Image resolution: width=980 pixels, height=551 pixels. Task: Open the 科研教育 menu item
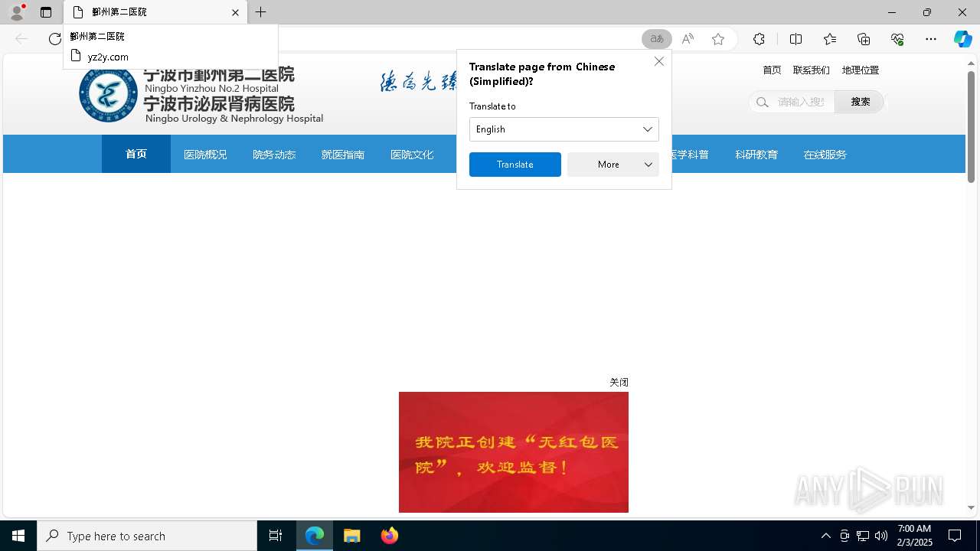[x=756, y=155]
